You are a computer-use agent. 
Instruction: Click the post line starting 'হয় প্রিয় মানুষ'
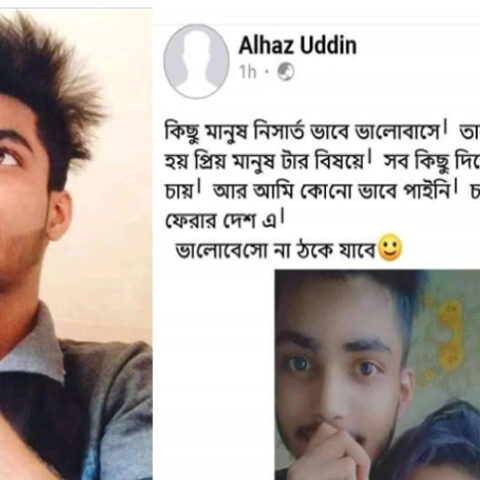tap(322, 162)
